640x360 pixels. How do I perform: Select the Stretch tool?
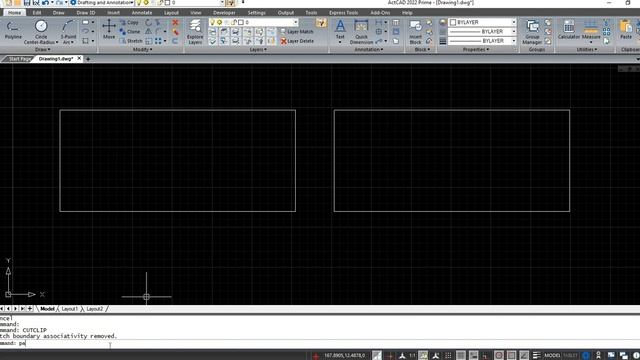click(x=131, y=41)
